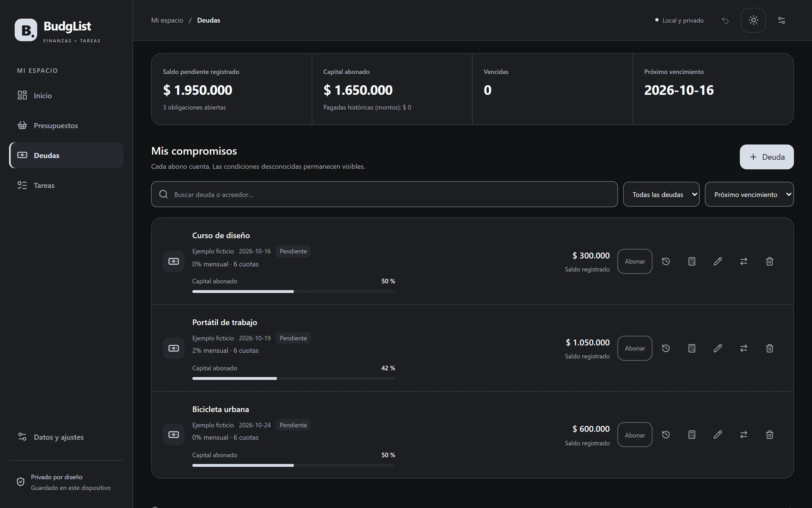The image size is (812, 508).
Task: Click the 2026-10-16 next due date value
Action: click(679, 90)
